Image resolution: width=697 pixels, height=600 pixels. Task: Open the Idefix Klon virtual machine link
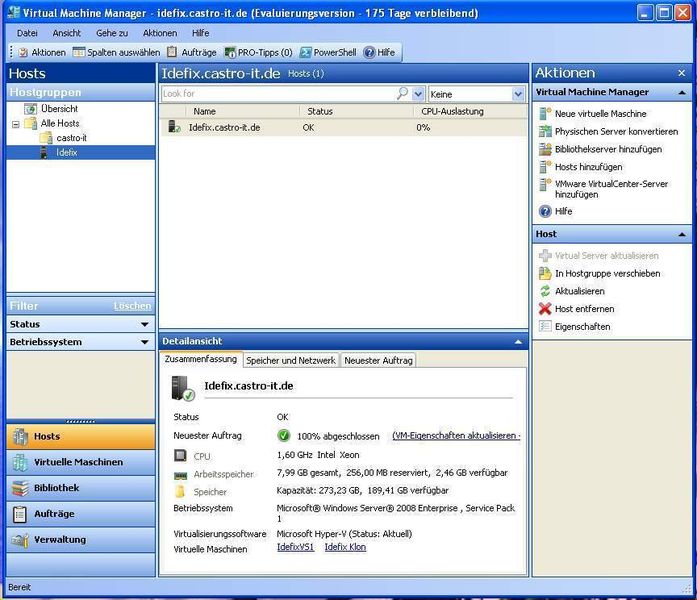click(345, 548)
